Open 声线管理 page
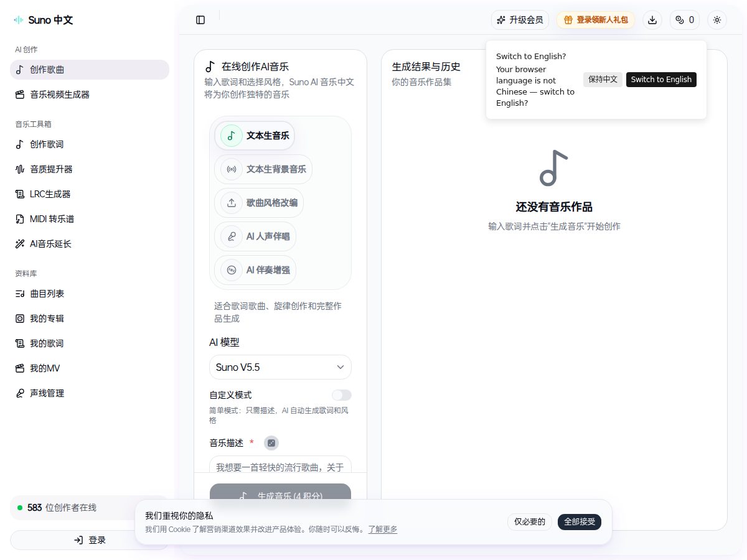 point(90,393)
